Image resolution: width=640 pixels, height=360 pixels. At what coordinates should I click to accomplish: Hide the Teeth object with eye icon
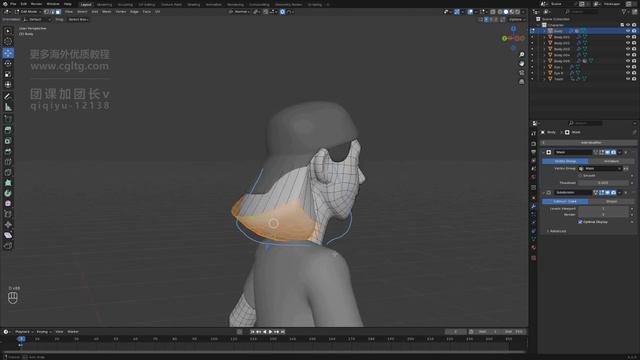coord(628,79)
